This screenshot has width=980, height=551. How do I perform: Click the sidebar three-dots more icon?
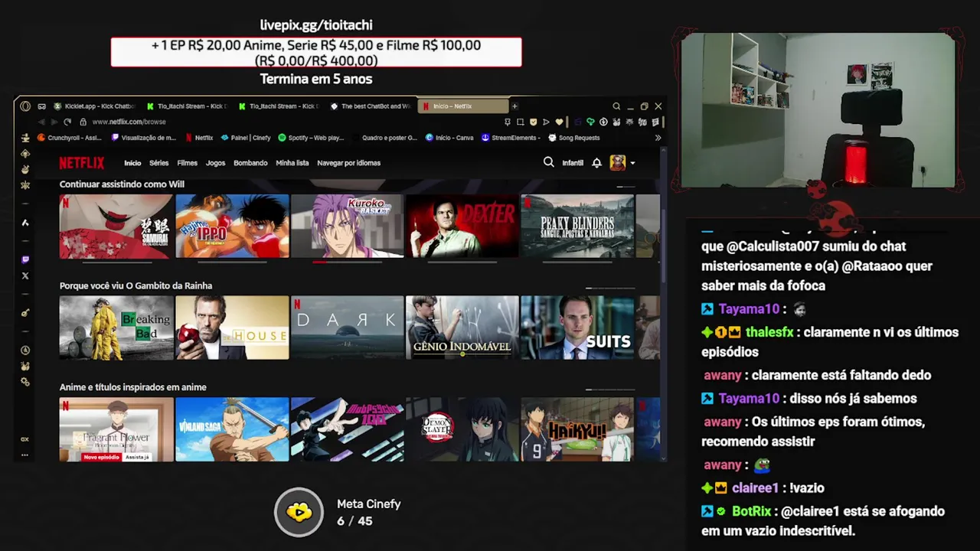(x=25, y=455)
